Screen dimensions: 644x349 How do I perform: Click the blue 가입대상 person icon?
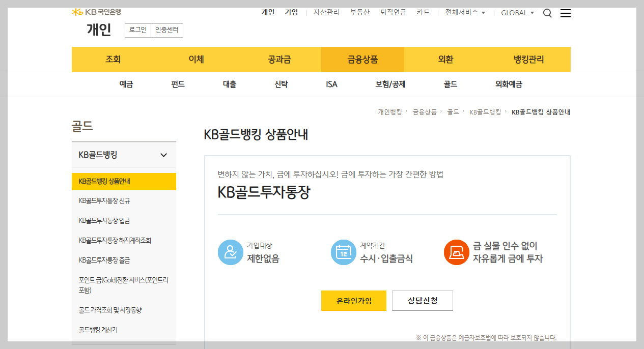click(230, 252)
